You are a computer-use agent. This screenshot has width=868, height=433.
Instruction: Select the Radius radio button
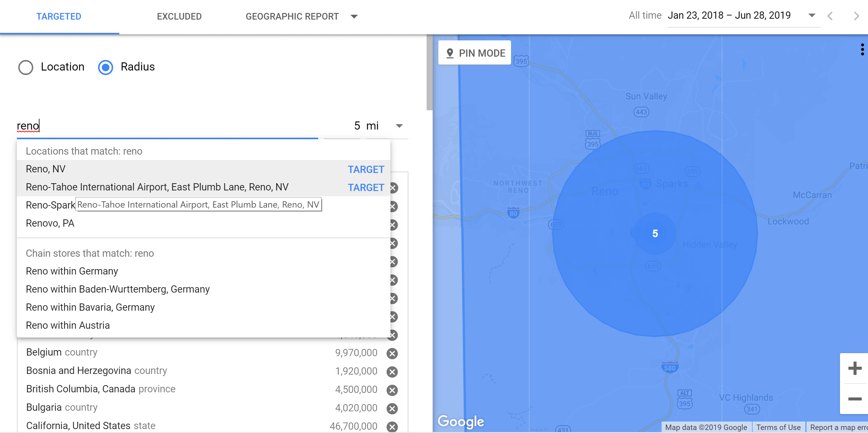[105, 67]
